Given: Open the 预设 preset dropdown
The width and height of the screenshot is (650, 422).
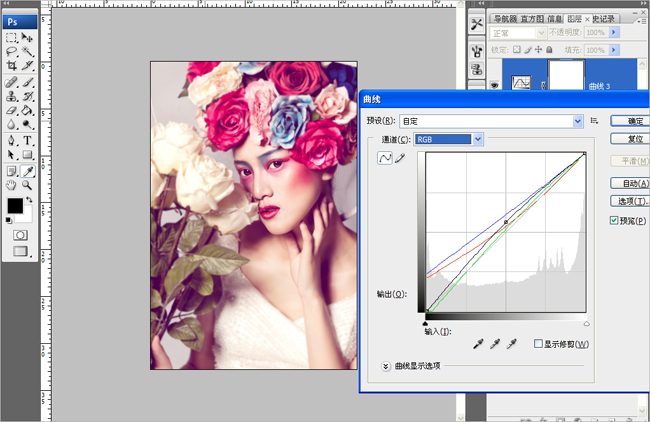Looking at the screenshot, I should pos(491,121).
